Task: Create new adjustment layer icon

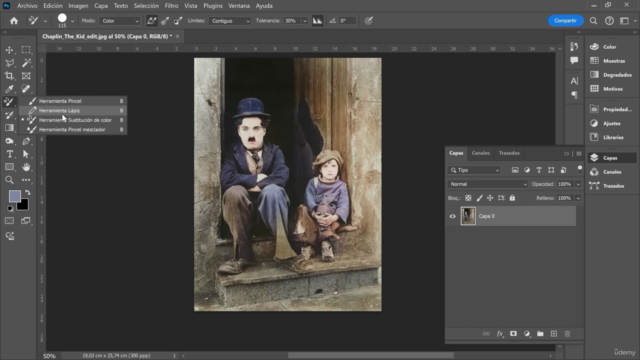Action: [x=527, y=334]
